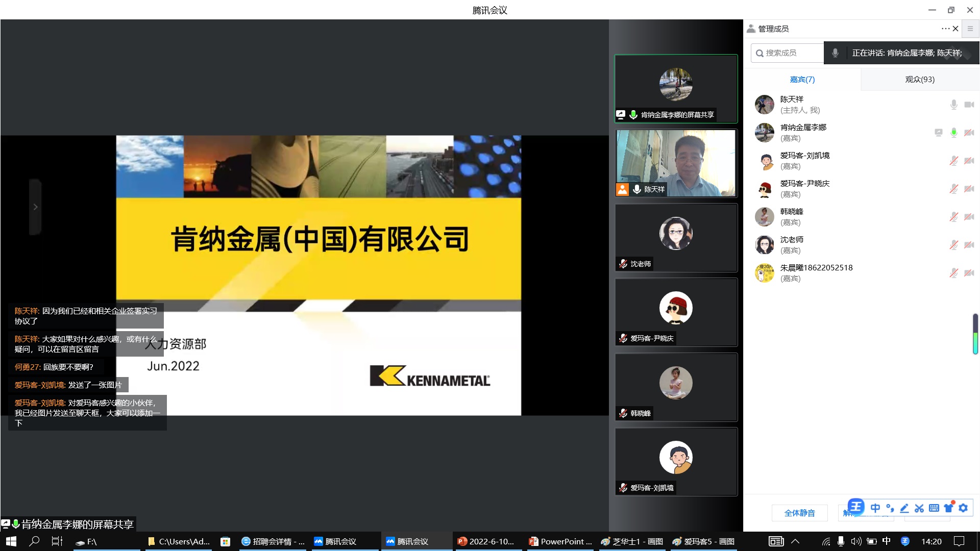Viewport: 980px width, 551px height.
Task: Click the input method scissors screenshot icon
Action: pos(919,508)
